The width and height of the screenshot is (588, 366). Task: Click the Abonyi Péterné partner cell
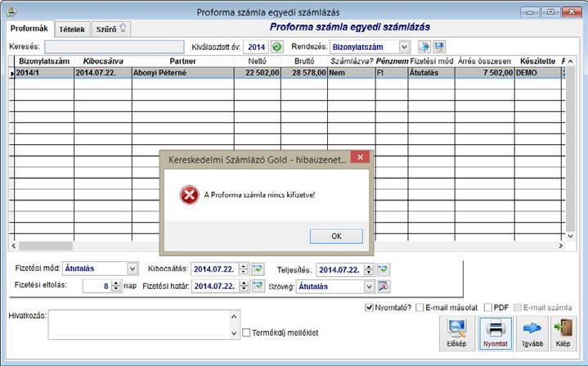[x=183, y=73]
